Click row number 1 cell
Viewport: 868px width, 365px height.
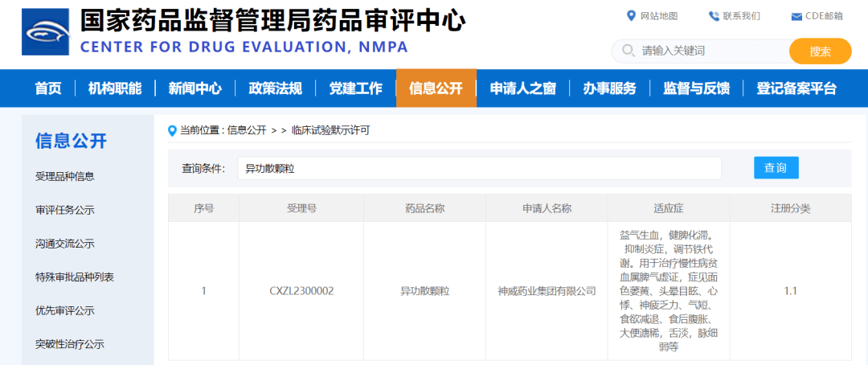click(203, 291)
